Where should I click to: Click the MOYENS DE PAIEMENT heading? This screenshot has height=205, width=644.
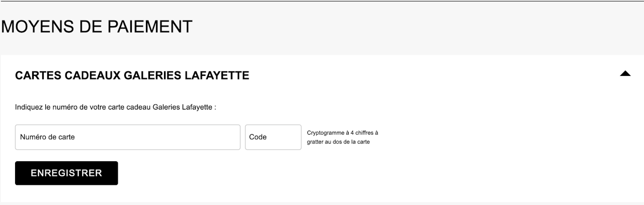click(97, 27)
